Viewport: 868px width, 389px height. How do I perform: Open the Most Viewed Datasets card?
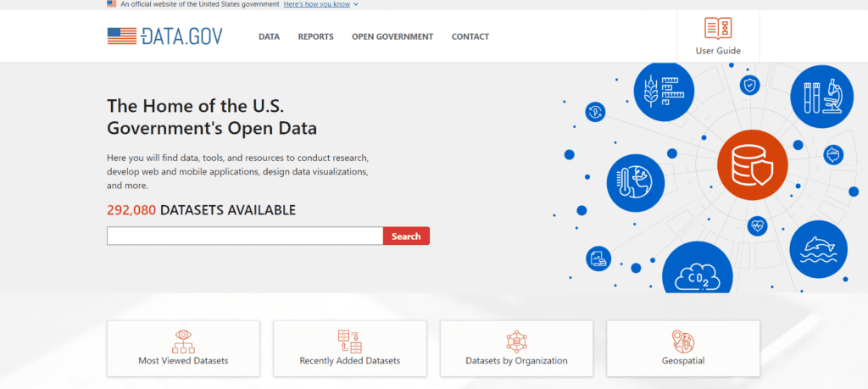[183, 348]
